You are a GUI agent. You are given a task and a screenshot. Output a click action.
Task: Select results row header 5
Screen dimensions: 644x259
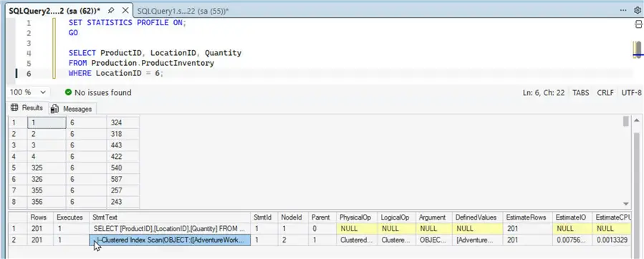18,168
